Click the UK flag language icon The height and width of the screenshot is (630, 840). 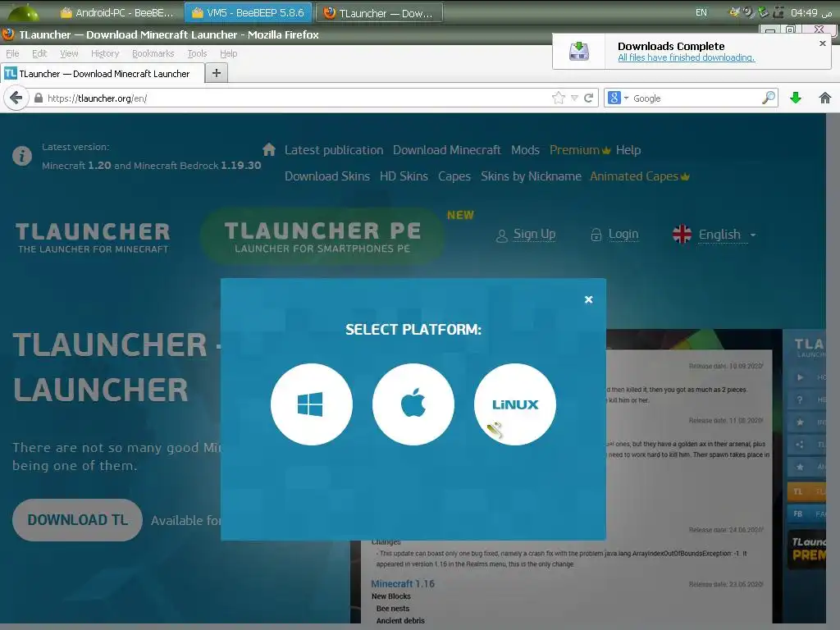(682, 234)
